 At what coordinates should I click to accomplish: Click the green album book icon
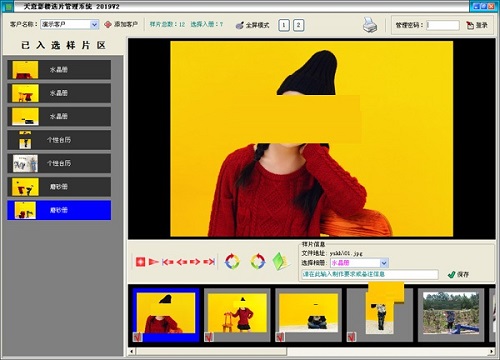point(281,261)
